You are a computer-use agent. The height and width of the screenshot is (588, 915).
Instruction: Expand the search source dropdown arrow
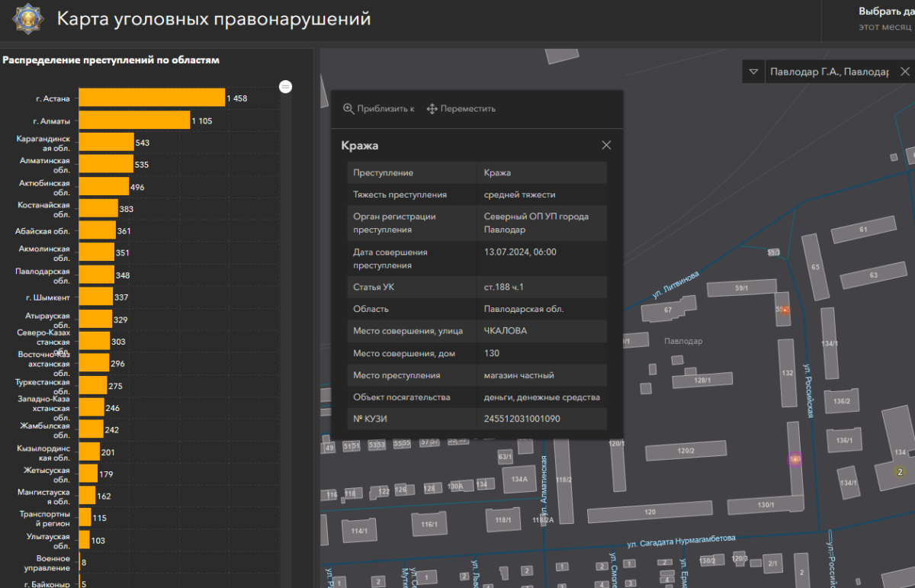[x=753, y=72]
